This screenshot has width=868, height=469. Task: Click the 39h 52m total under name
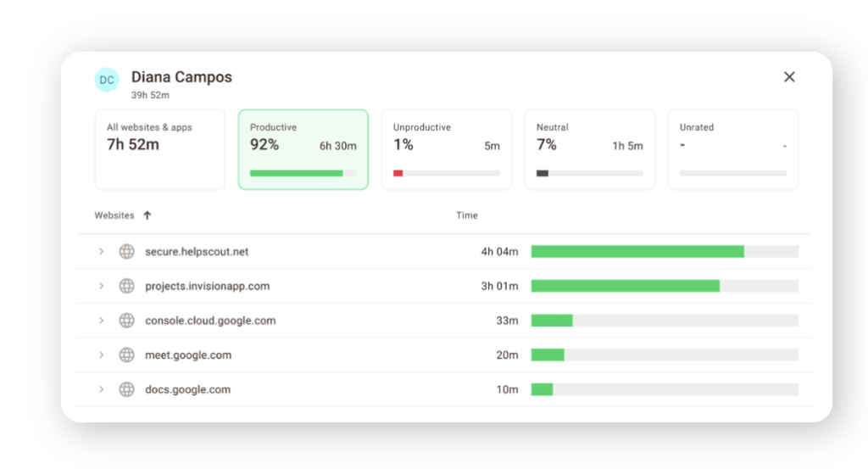click(150, 95)
